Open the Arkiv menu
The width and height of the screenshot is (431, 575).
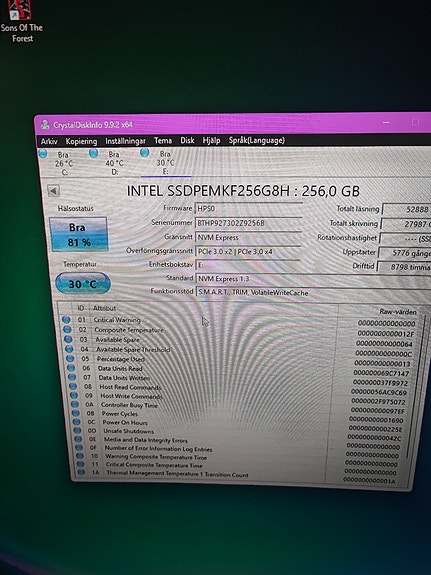pos(49,141)
